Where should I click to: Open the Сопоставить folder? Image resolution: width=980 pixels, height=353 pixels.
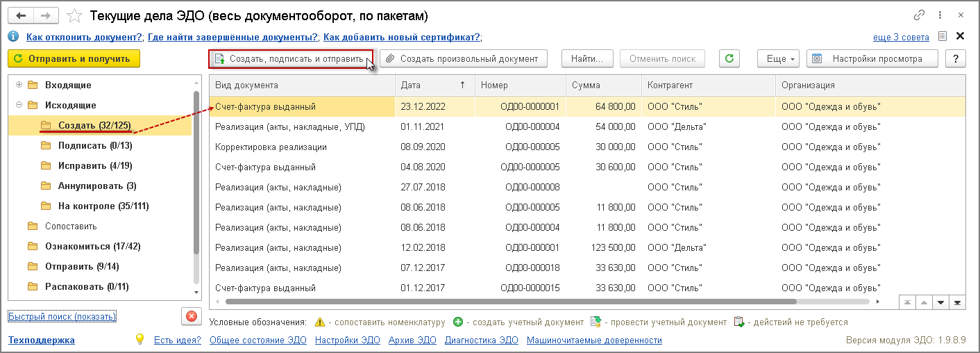tap(71, 226)
